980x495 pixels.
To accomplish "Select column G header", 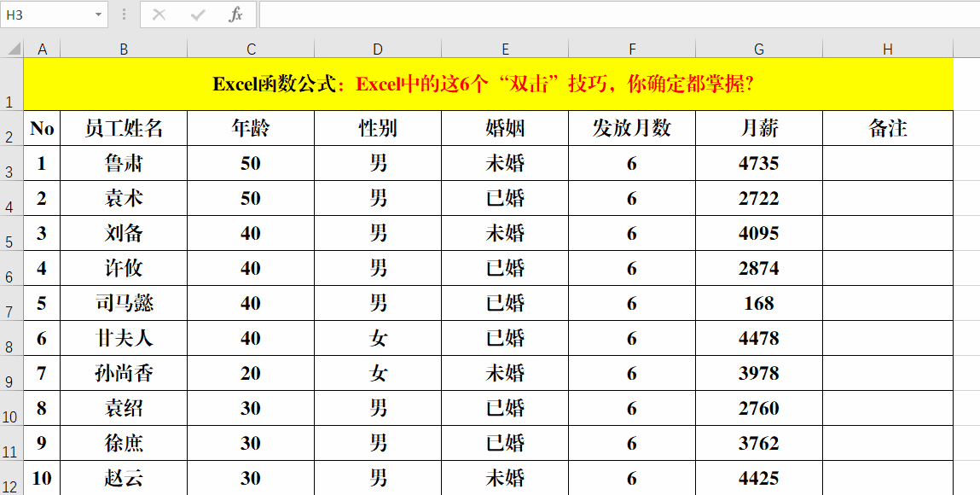I will point(759,49).
